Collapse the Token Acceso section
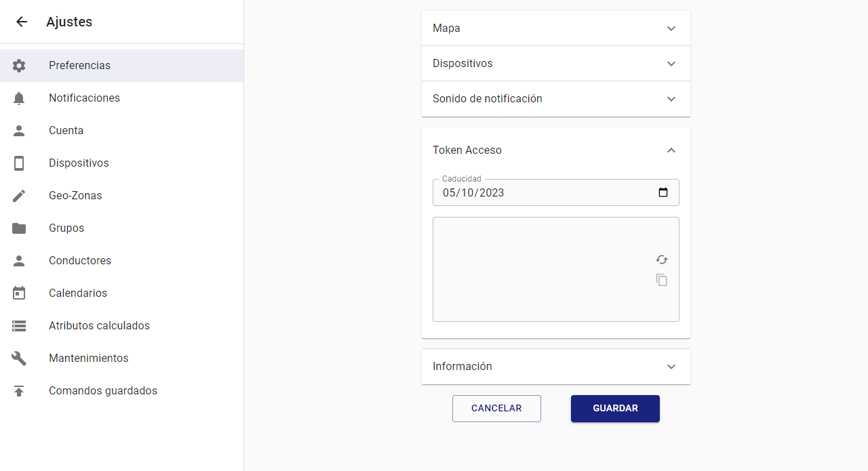The width and height of the screenshot is (868, 471). (556, 150)
